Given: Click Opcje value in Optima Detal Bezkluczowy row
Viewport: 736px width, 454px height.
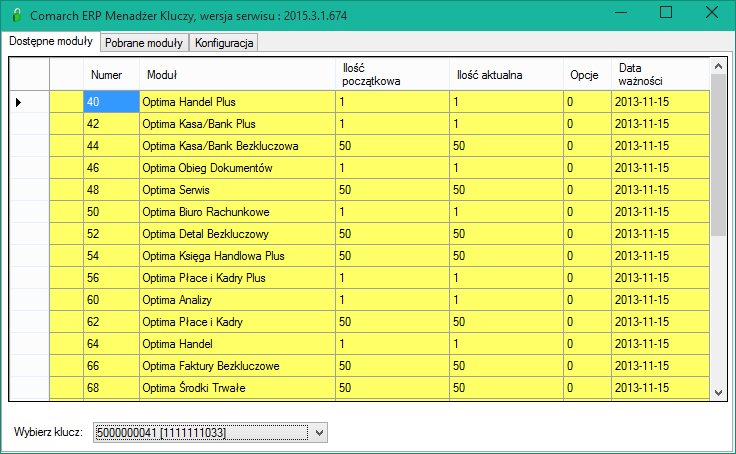Looking at the screenshot, I should click(x=587, y=234).
